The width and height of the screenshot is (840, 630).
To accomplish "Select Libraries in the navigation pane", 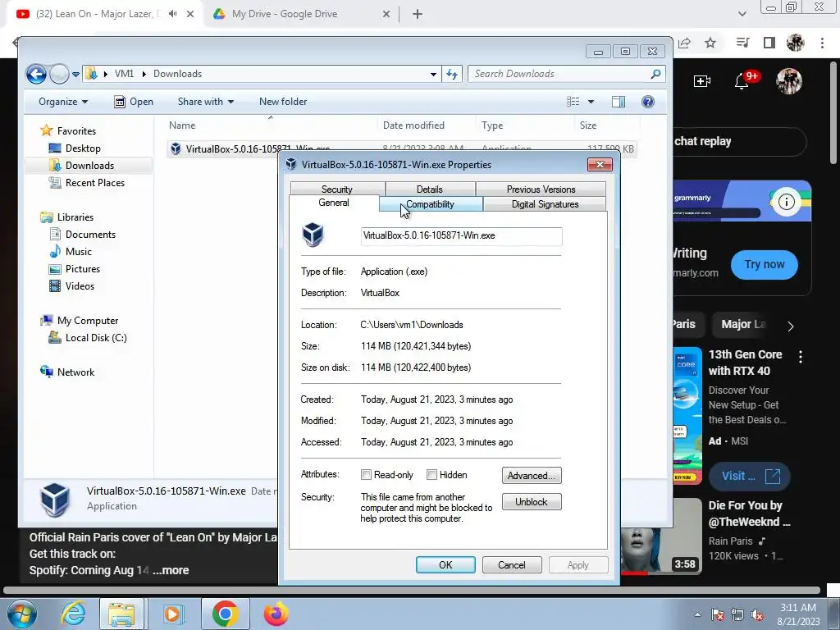I will pyautogui.click(x=67, y=217).
